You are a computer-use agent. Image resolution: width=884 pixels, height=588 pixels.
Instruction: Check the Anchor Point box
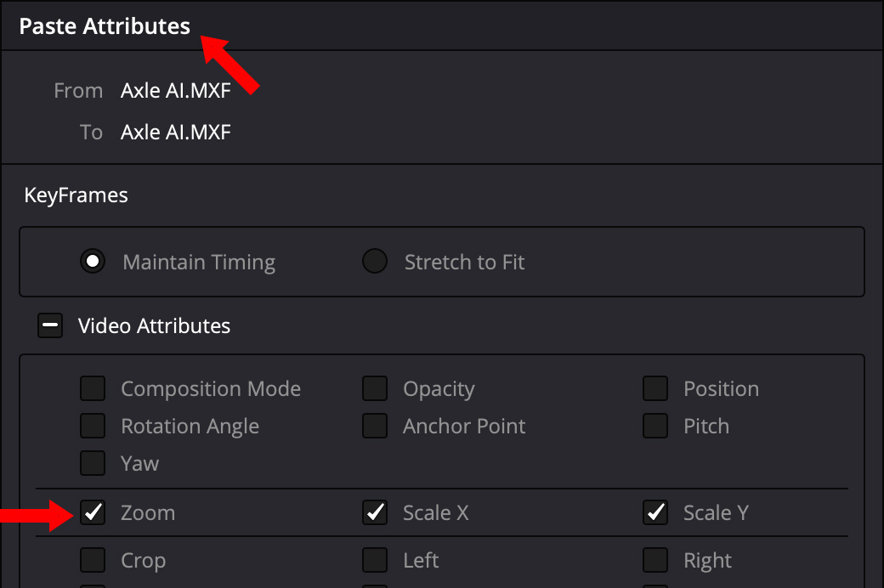tap(375, 427)
